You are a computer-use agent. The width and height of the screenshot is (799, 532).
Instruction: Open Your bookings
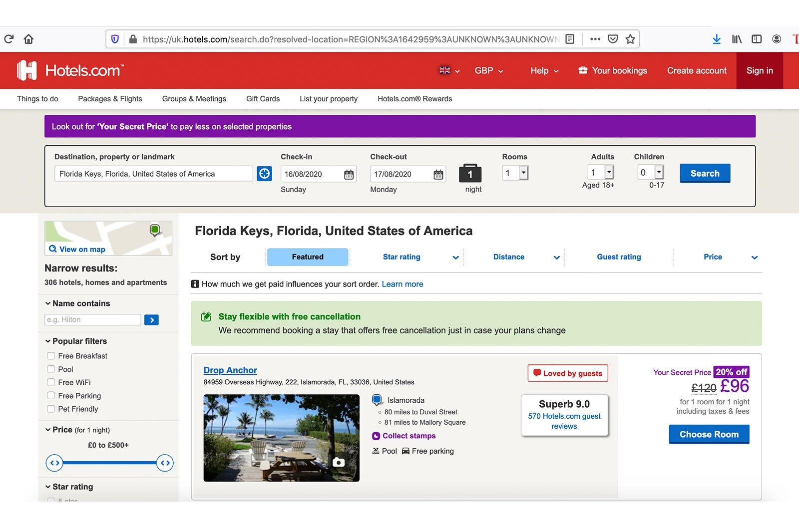pyautogui.click(x=613, y=70)
